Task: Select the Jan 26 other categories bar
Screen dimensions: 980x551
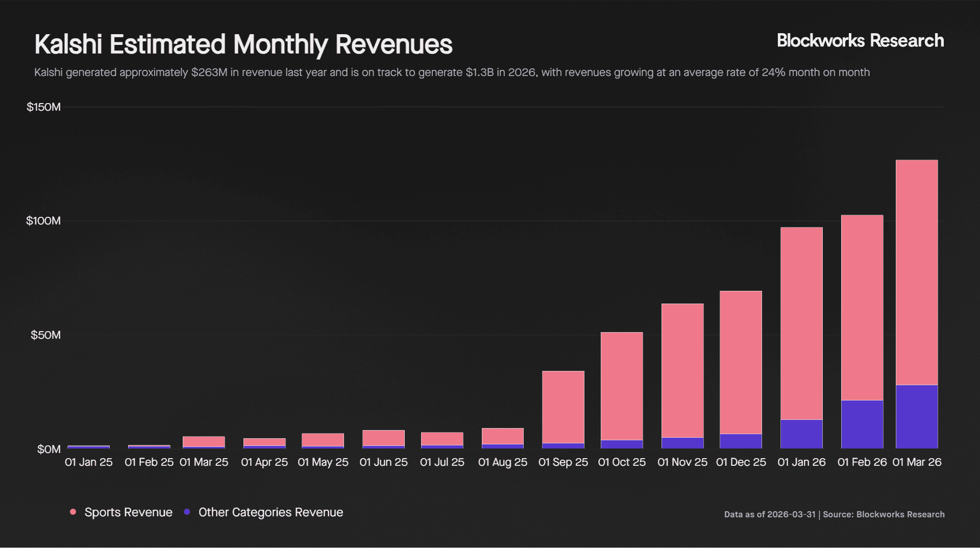Action: [801, 434]
